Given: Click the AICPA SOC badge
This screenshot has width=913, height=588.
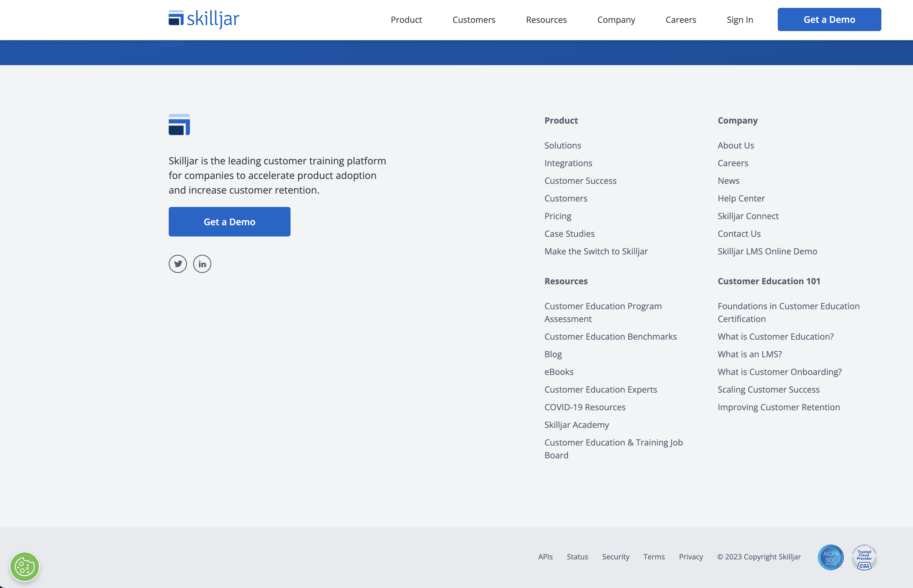Looking at the screenshot, I should point(830,557).
